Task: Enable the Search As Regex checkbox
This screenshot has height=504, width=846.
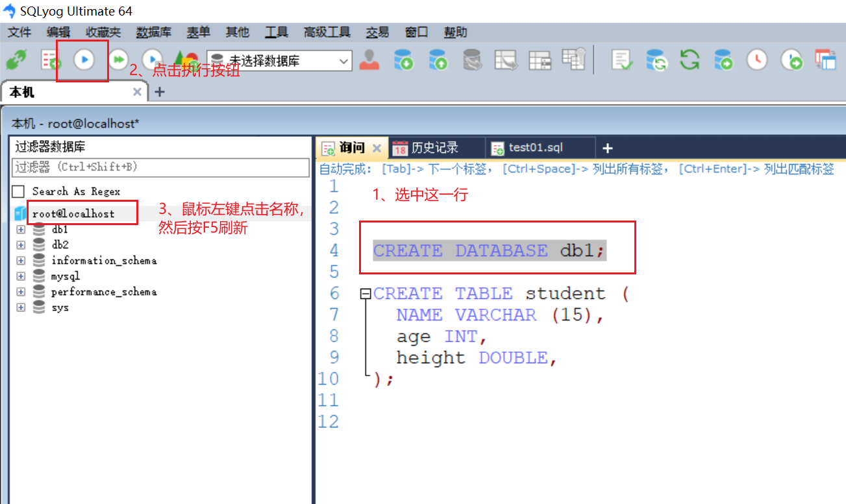Action: (x=19, y=191)
